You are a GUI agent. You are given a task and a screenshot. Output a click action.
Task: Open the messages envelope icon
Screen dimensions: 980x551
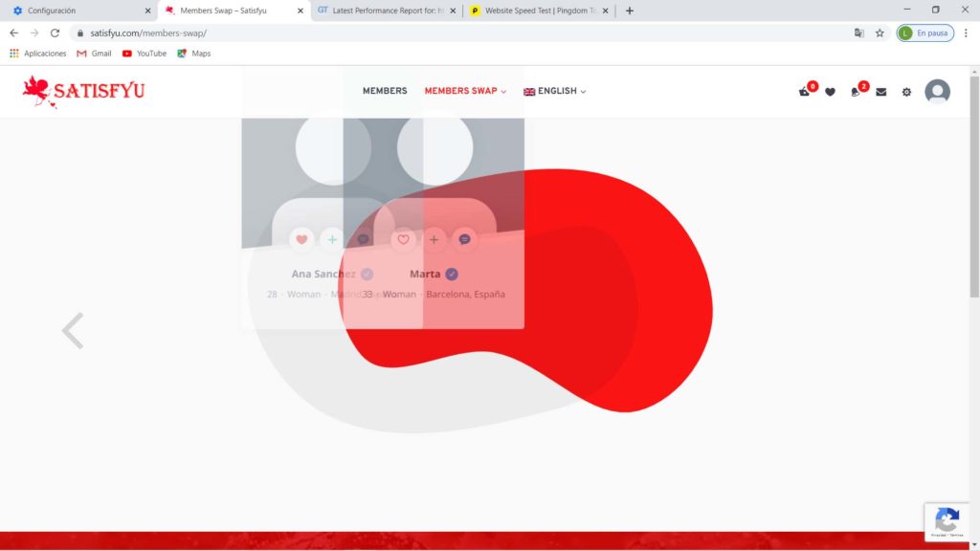pyautogui.click(x=881, y=92)
